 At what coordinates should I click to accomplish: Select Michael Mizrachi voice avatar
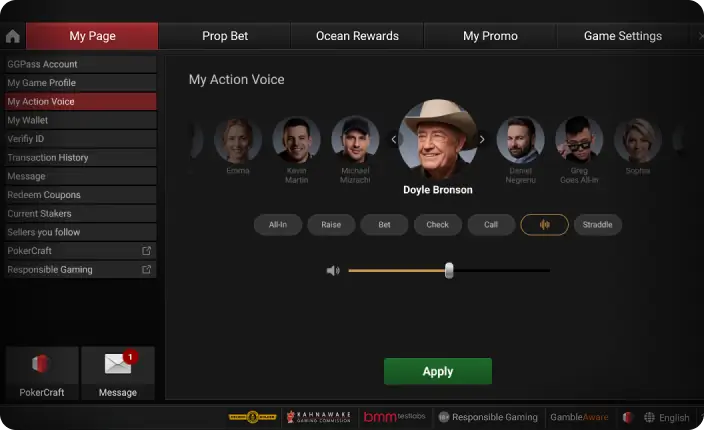(x=355, y=140)
